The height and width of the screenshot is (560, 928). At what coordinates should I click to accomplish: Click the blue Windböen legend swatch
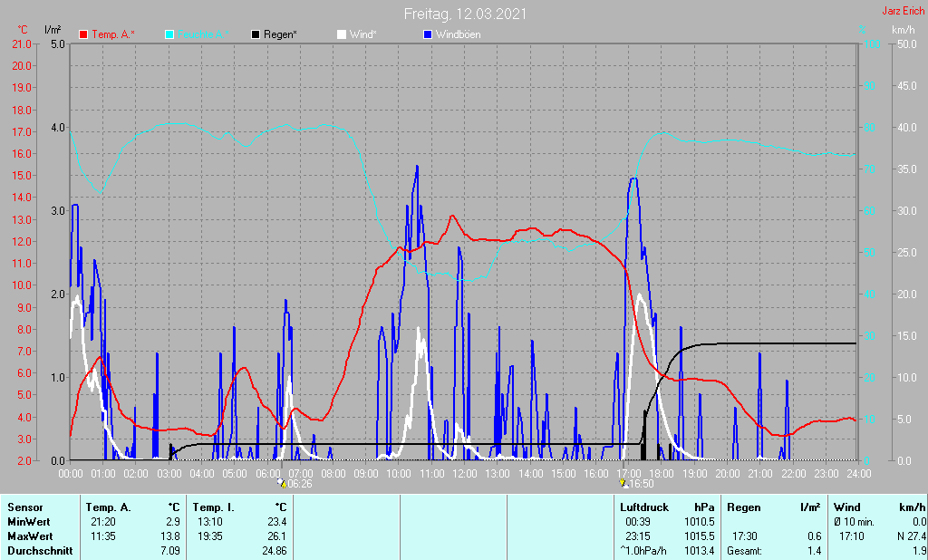click(428, 34)
